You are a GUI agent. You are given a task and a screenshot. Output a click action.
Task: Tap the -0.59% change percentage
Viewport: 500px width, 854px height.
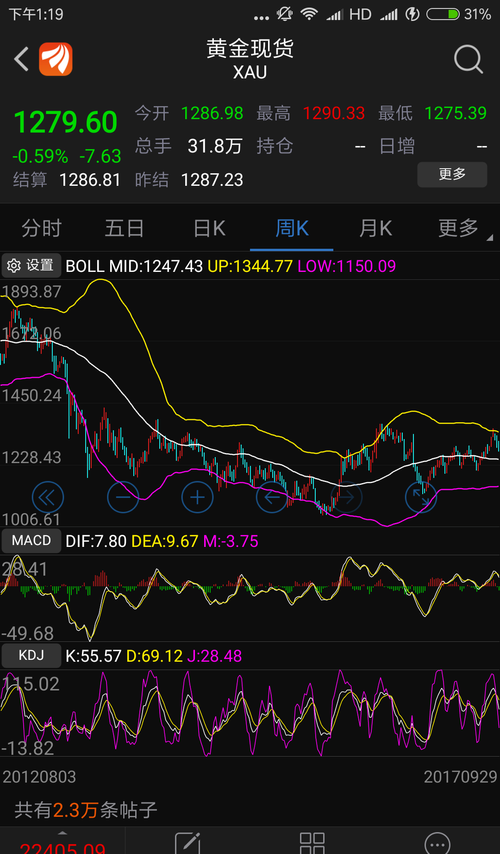click(x=40, y=157)
